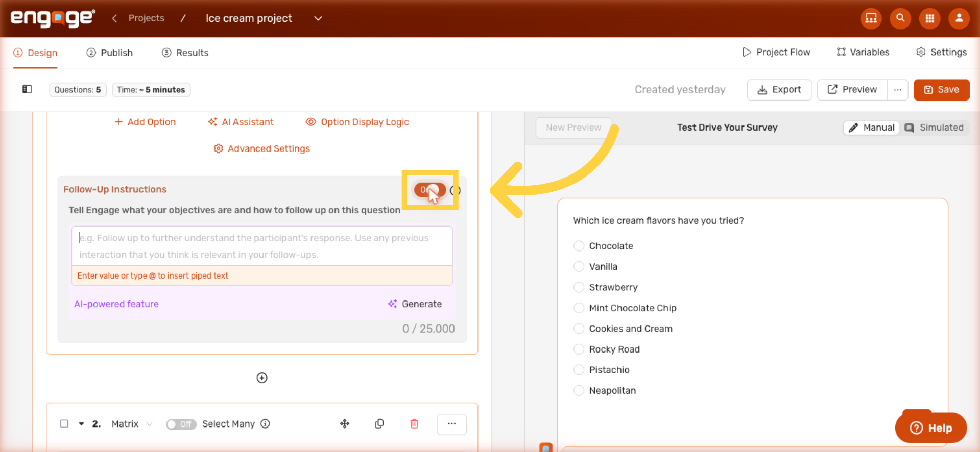Screen dimensions: 980x452
Task: Click the move icon for question 2
Action: [x=345, y=423]
